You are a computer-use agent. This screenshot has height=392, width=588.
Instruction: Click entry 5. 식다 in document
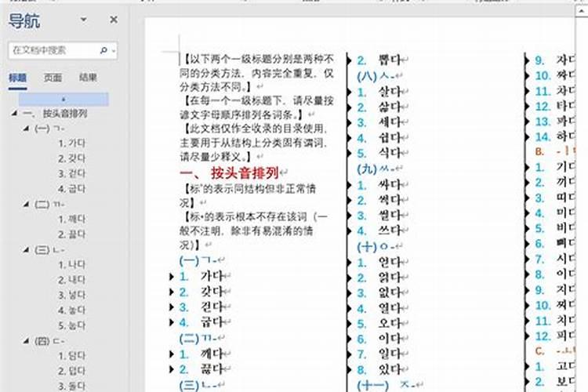point(379,153)
